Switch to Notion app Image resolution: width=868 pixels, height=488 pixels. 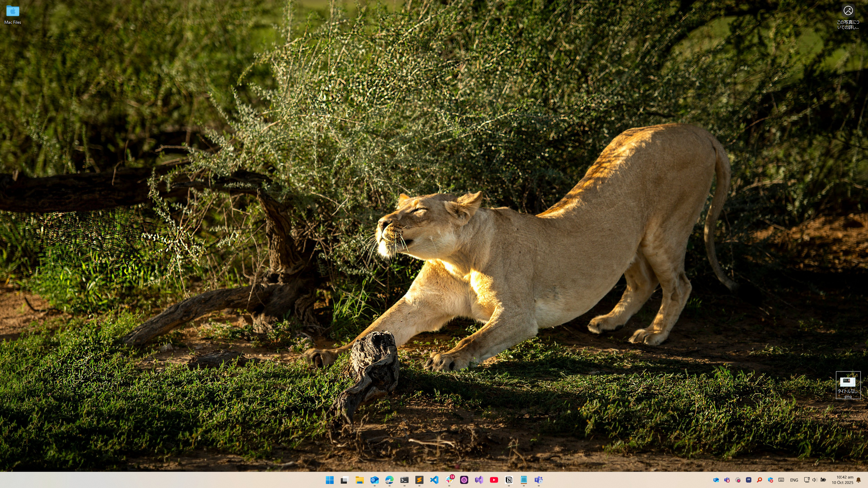tap(509, 480)
